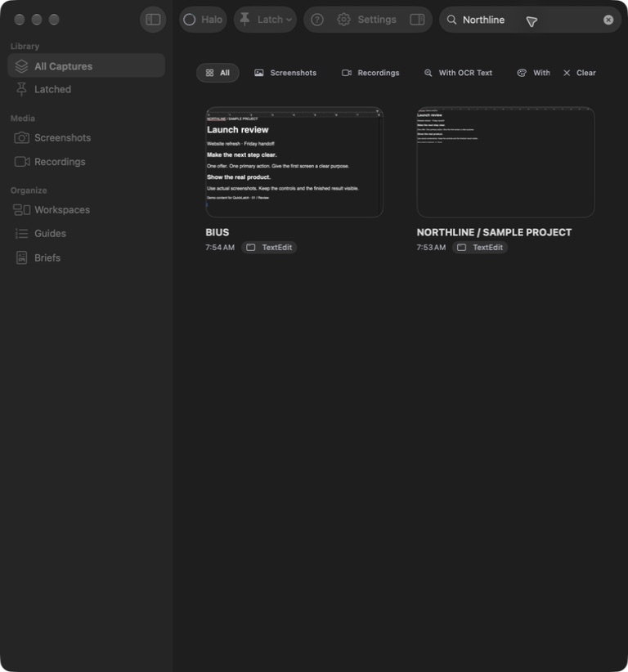628x672 pixels.
Task: Open the BIUS capture thumbnail
Action: 294,162
